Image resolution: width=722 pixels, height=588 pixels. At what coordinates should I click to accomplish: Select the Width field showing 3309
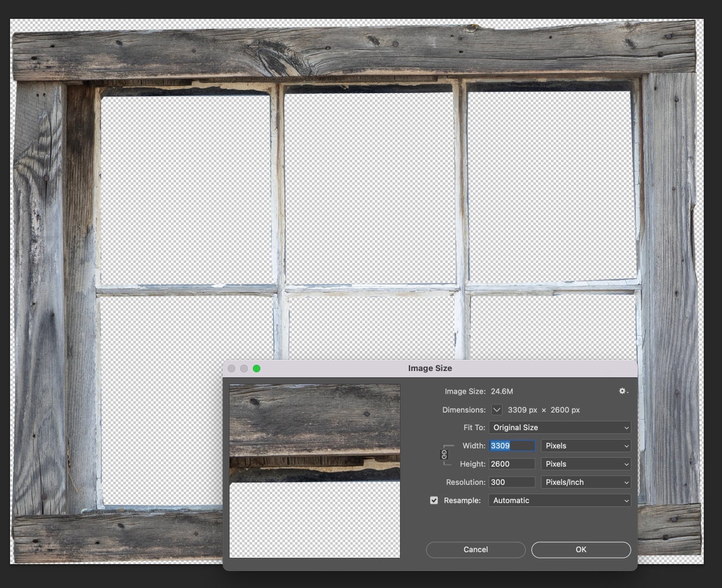[511, 445]
